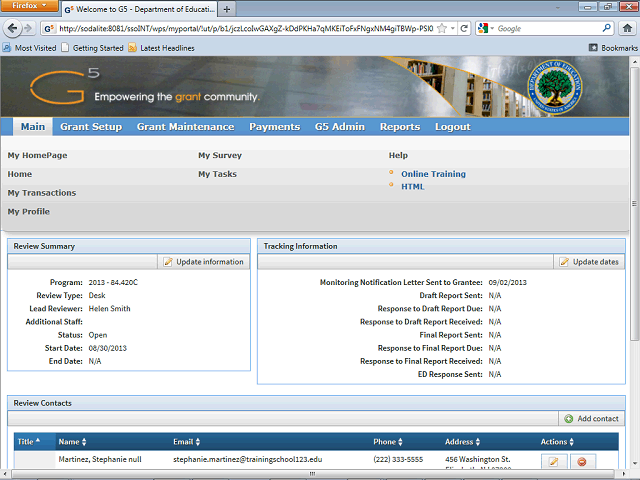Image resolution: width=640 pixels, height=480 pixels.
Task: Open Getting Started bookmark
Action: coord(93,48)
